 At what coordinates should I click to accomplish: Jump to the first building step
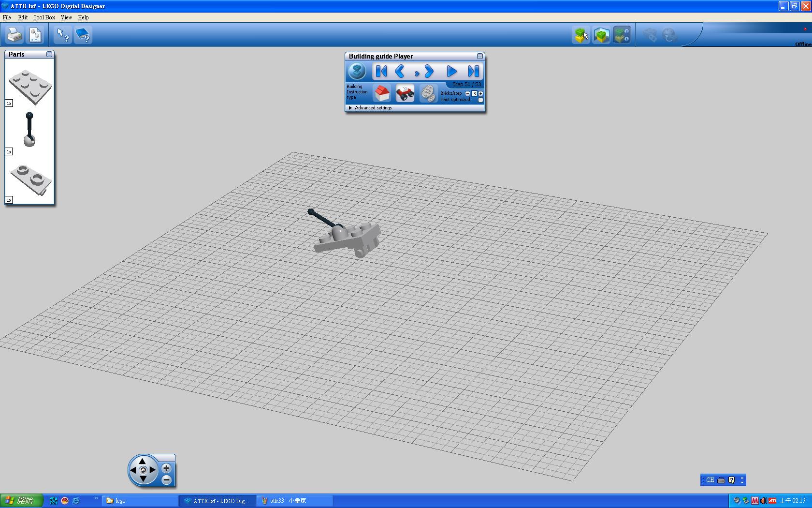pyautogui.click(x=381, y=72)
